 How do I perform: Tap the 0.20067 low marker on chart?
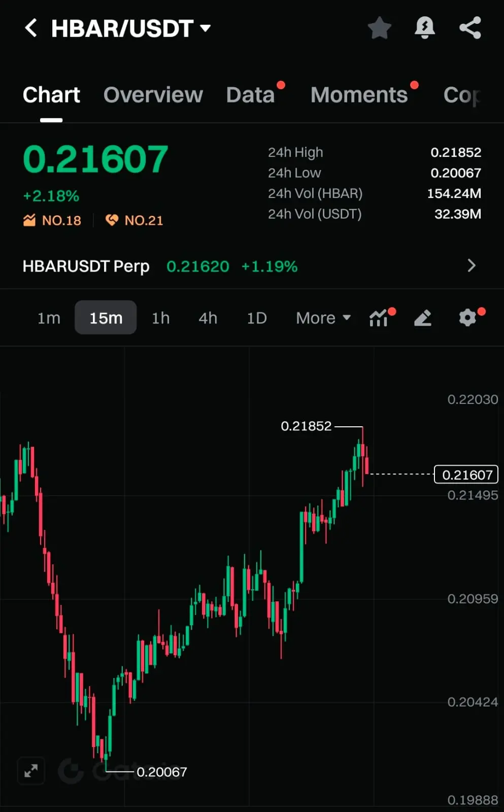[x=162, y=772]
